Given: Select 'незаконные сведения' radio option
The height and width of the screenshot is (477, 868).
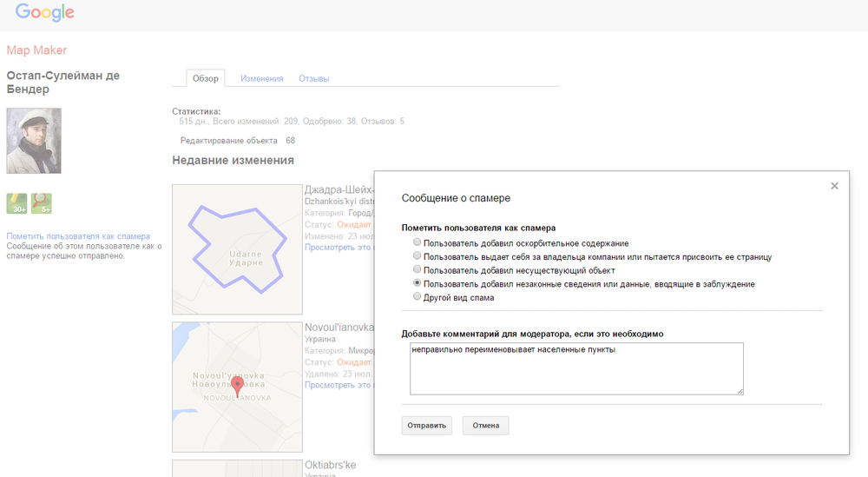Looking at the screenshot, I should pyautogui.click(x=417, y=282).
